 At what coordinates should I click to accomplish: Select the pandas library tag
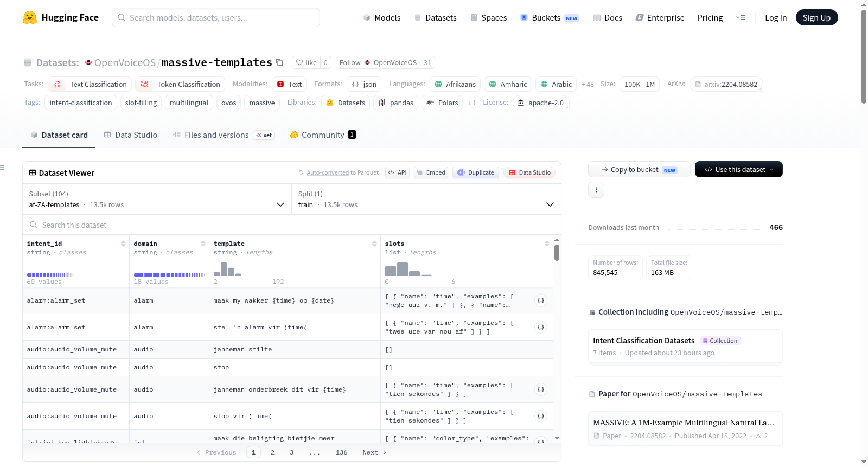coord(395,103)
